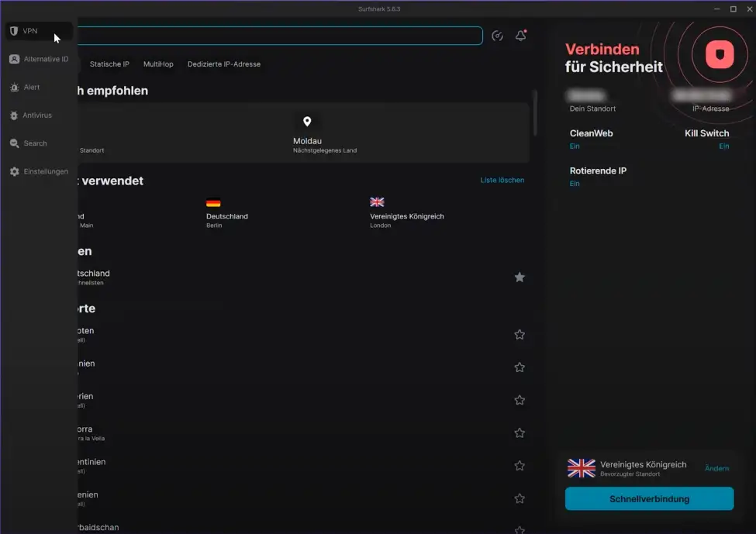Switch to the MultiHop tab

pyautogui.click(x=158, y=64)
